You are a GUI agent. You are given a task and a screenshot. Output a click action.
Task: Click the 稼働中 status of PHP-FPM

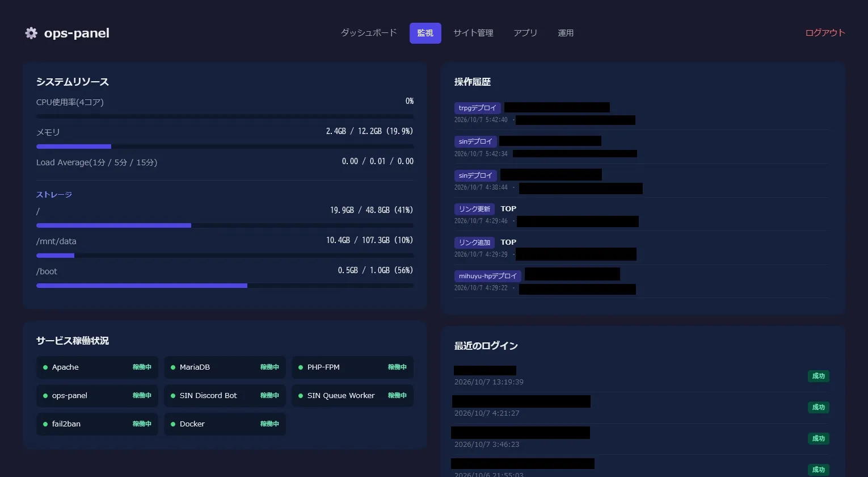pos(397,367)
